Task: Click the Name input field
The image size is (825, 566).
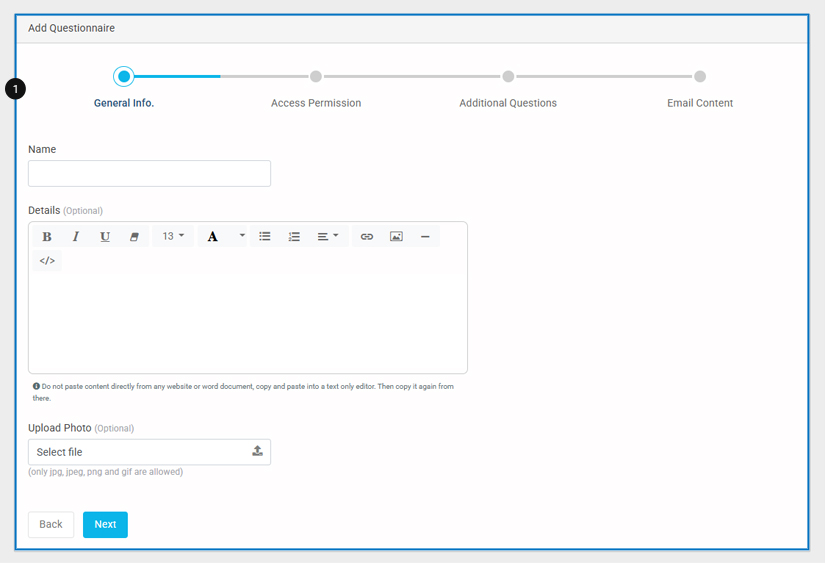Action: point(149,174)
